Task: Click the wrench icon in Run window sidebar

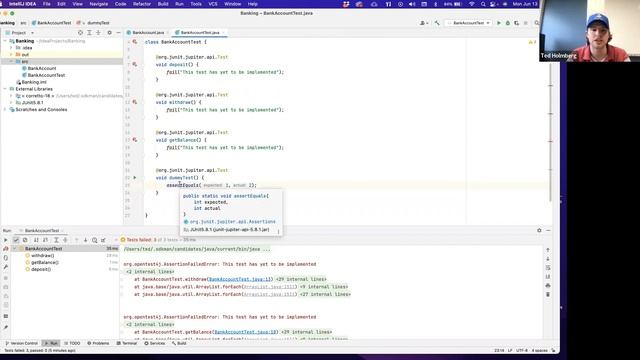Action: click(x=6, y=267)
